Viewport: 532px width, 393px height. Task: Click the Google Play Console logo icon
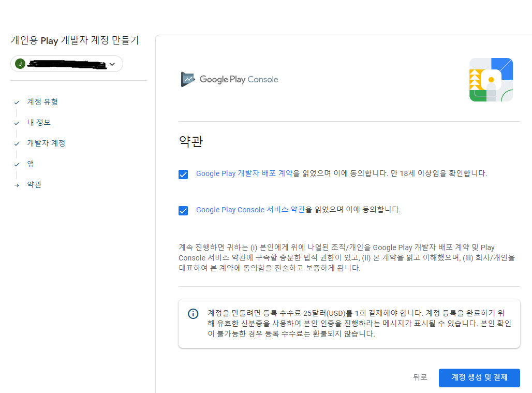[x=188, y=79]
